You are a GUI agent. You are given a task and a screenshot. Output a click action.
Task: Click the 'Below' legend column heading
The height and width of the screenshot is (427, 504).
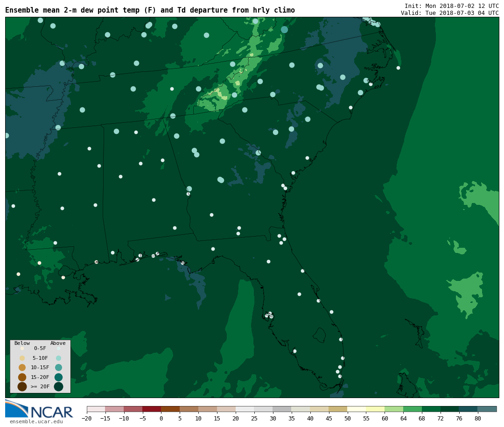coord(22,343)
